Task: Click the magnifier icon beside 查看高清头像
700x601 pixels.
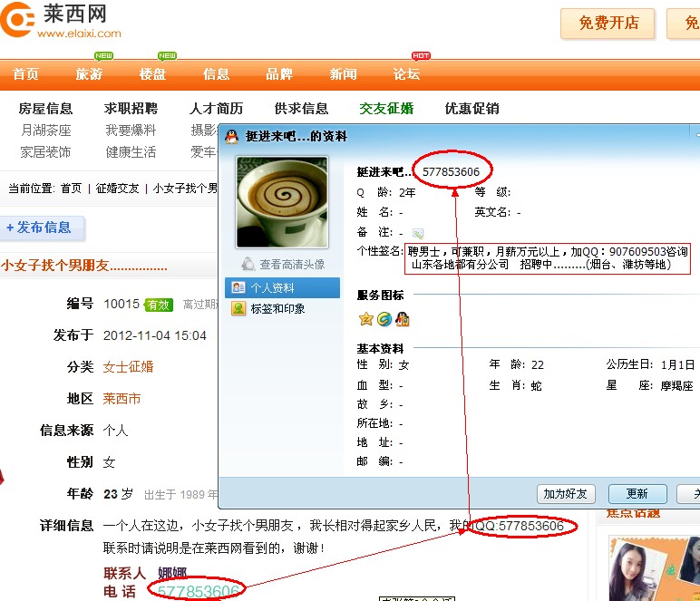Action: pyautogui.click(x=248, y=264)
